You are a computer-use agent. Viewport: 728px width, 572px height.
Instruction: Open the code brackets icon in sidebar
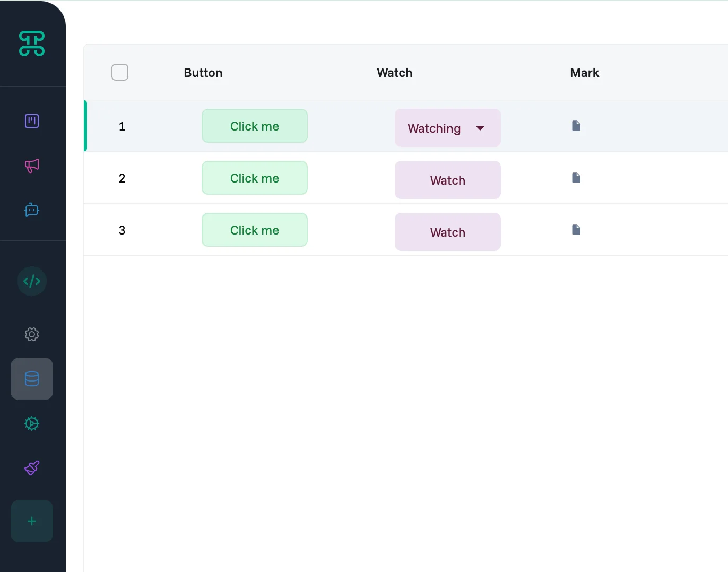[32, 281]
